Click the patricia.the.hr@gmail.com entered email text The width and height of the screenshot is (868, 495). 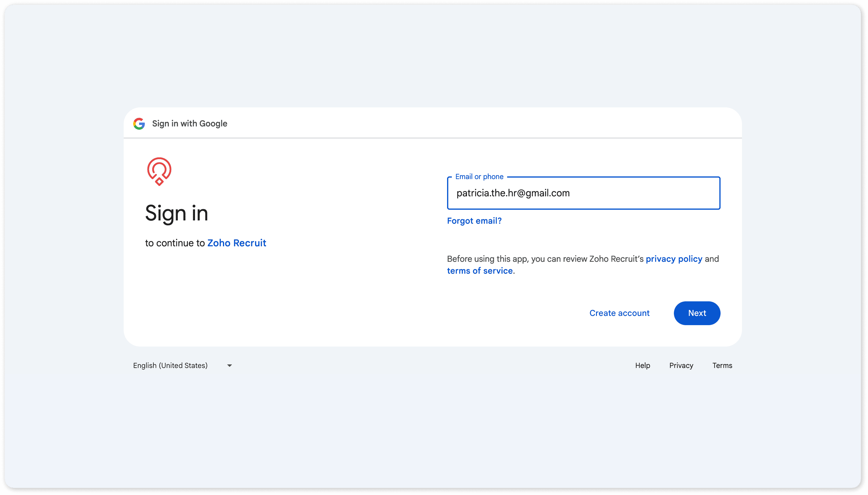point(513,193)
